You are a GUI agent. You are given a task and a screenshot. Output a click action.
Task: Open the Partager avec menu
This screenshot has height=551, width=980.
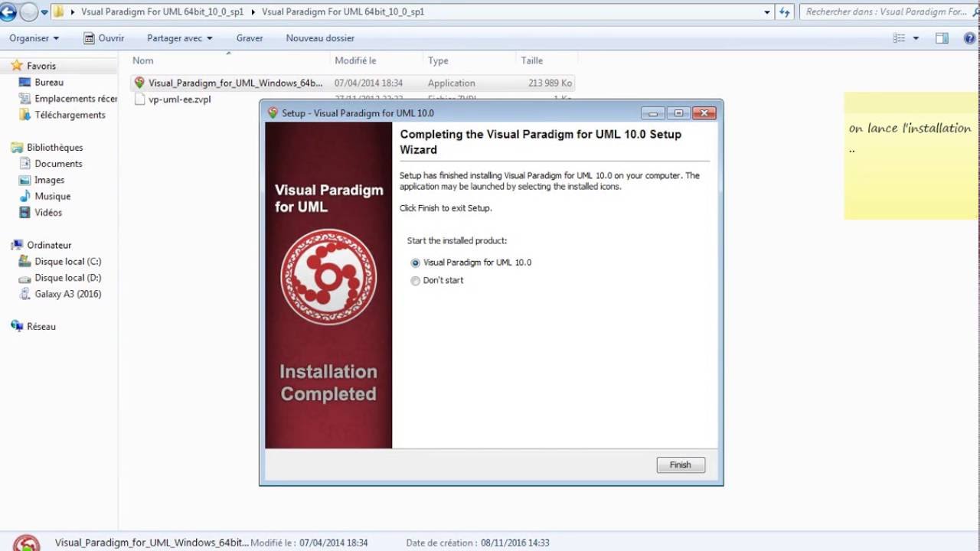click(x=180, y=37)
